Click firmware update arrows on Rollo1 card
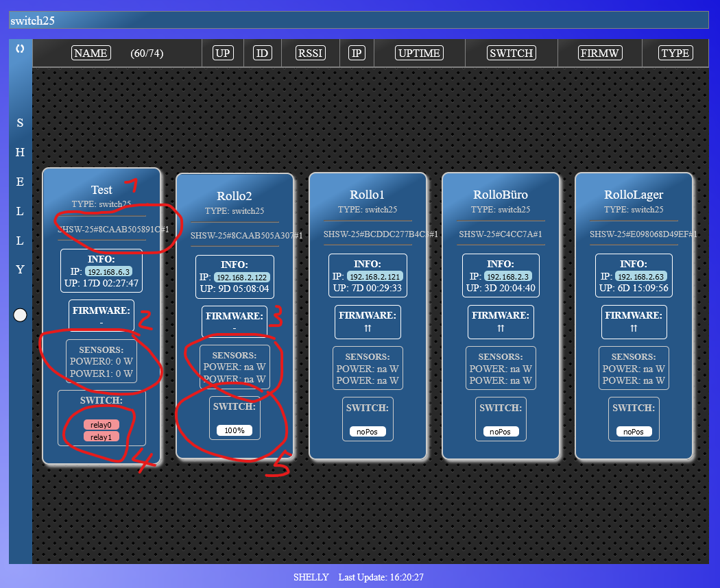This screenshot has width=720, height=588. pyautogui.click(x=368, y=328)
